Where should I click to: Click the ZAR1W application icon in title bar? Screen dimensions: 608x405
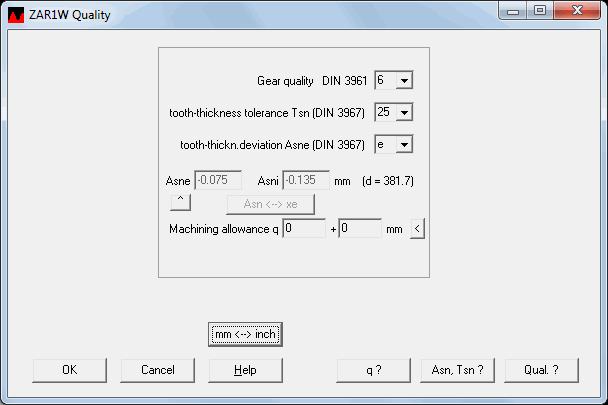[16, 15]
